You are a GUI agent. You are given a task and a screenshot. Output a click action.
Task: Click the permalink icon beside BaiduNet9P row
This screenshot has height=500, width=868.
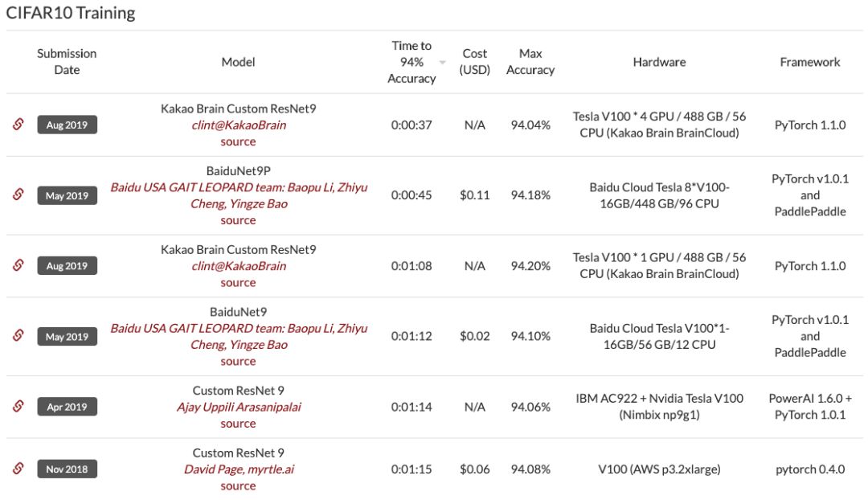18,195
